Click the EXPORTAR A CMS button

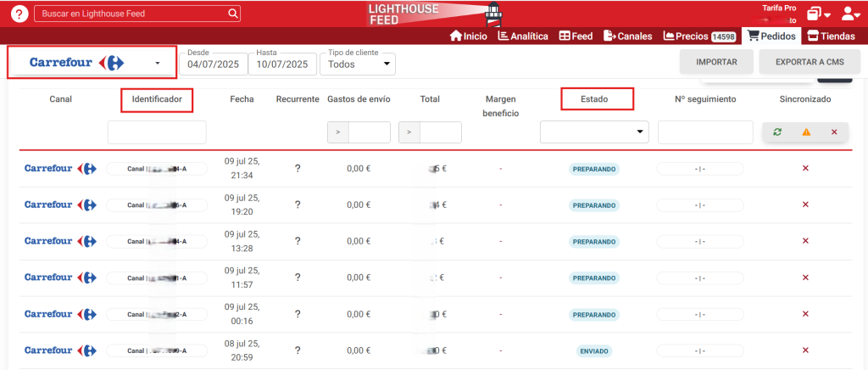pyautogui.click(x=810, y=62)
